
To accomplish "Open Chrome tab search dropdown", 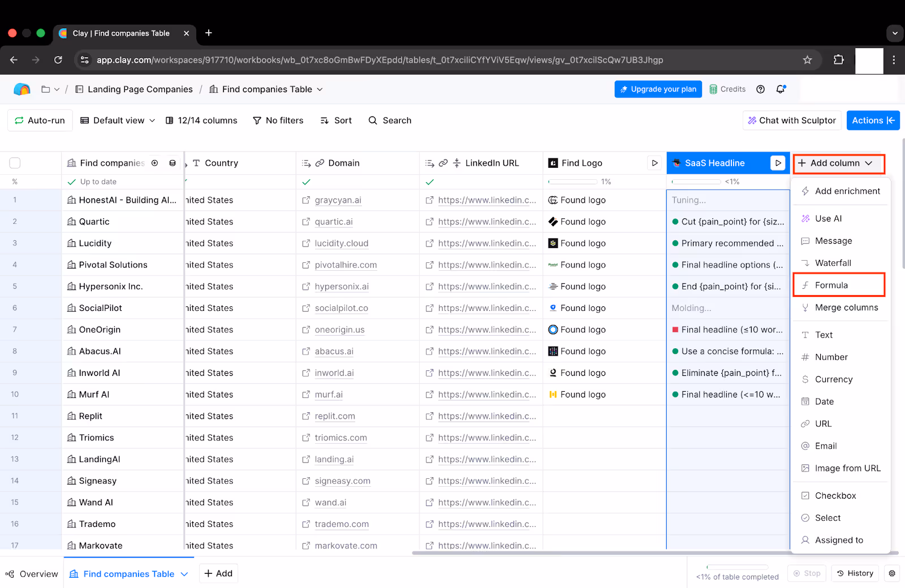I will click(x=895, y=33).
